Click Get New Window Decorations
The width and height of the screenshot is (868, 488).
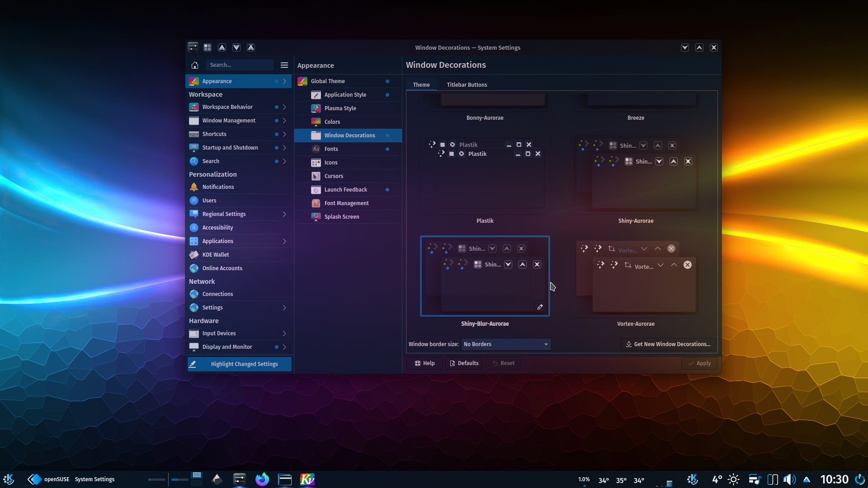pos(668,344)
